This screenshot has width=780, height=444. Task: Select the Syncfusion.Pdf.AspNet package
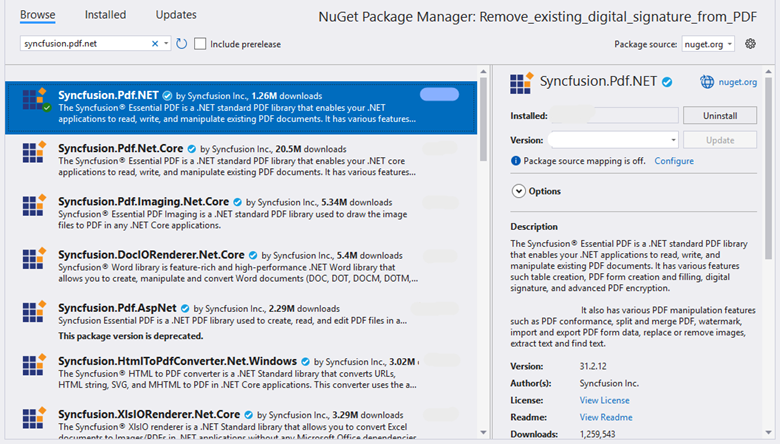coord(241,321)
